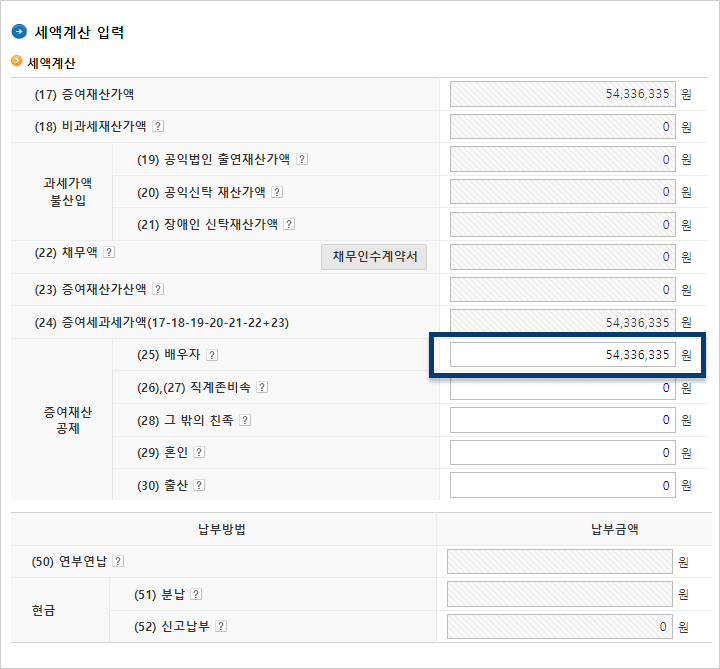This screenshot has height=669, width=720.
Task: Click the blue arrow icon beside 세액계산 입력
Action: 19,32
